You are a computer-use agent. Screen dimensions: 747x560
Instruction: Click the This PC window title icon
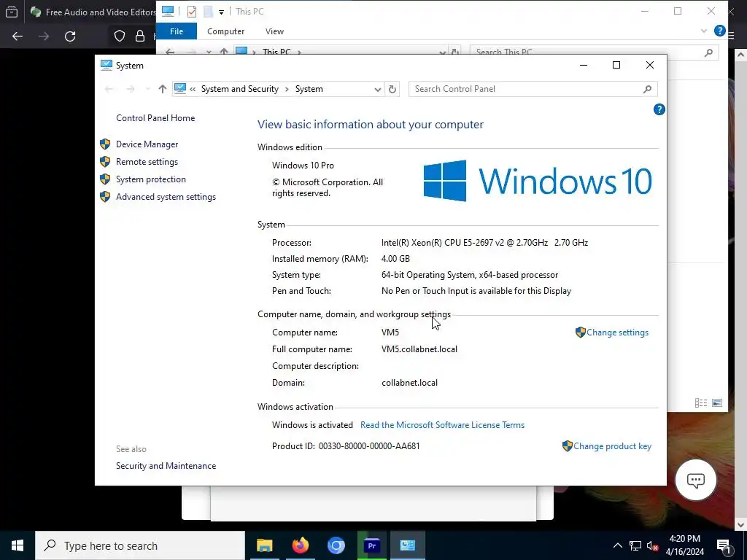coord(168,12)
